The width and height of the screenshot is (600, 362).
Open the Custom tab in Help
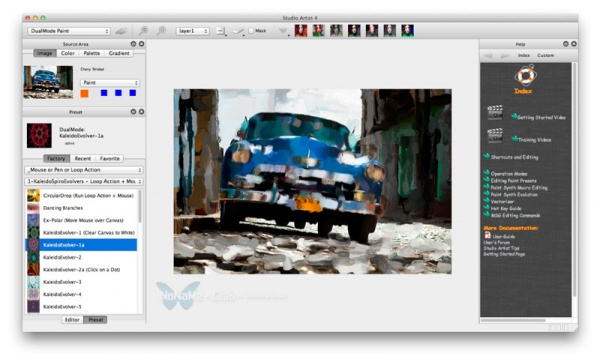coord(546,55)
